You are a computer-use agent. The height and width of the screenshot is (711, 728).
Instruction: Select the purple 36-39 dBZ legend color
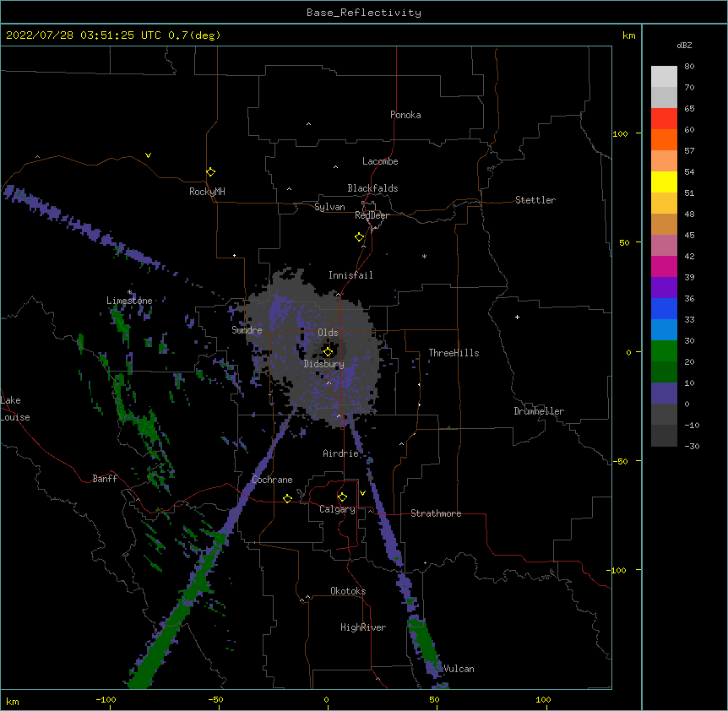pos(664,288)
